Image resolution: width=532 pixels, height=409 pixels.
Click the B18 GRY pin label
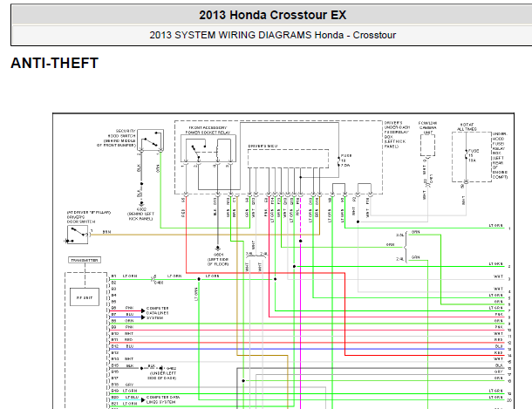click(x=123, y=385)
